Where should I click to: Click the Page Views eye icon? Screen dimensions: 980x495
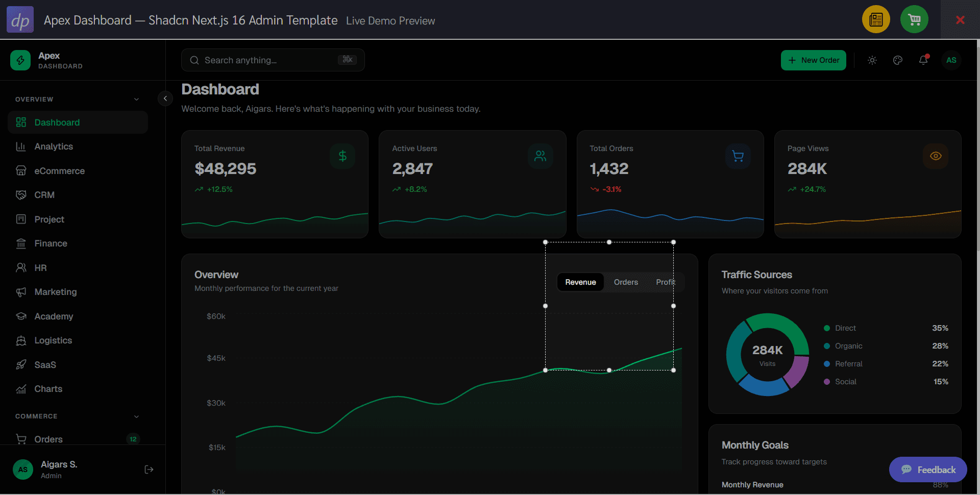coord(936,156)
